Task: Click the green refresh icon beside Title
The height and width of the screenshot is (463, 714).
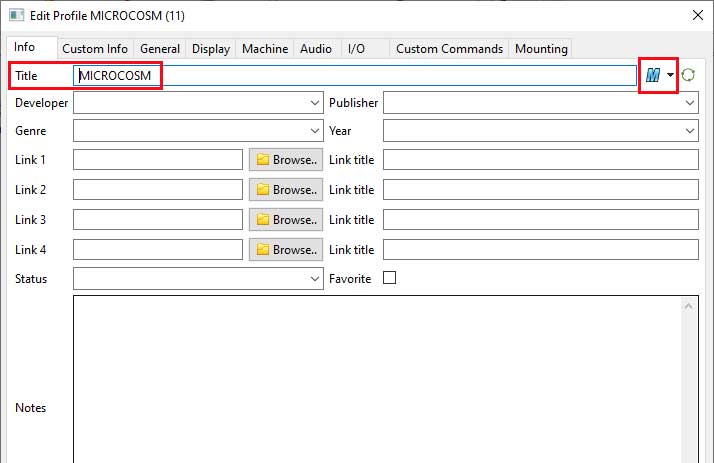Action: pos(688,75)
